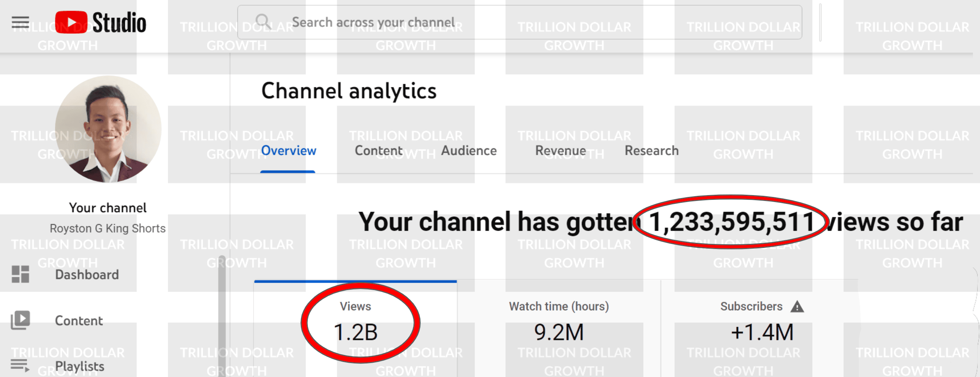Open the Audience analytics tab
Image resolution: width=980 pixels, height=377 pixels.
(469, 151)
